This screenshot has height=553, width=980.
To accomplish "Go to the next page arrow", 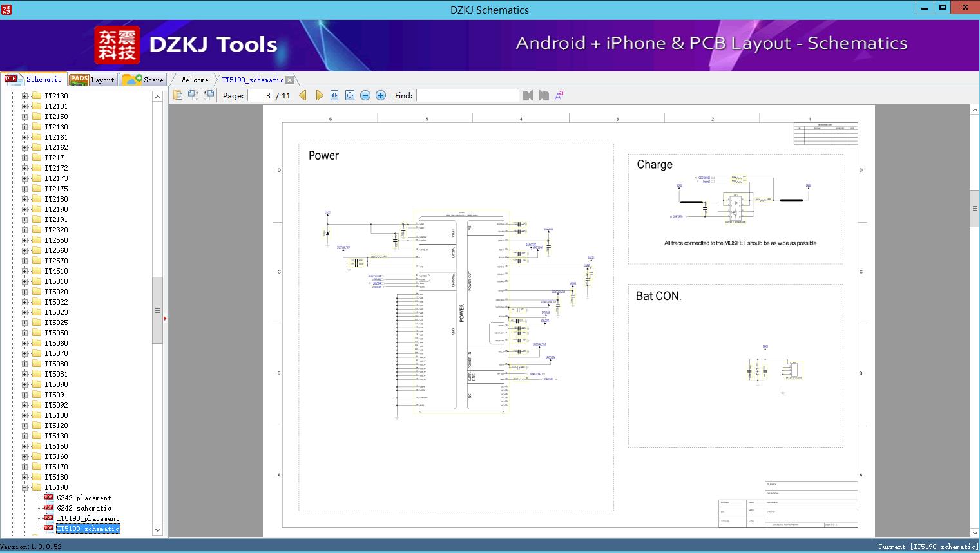I will (320, 95).
